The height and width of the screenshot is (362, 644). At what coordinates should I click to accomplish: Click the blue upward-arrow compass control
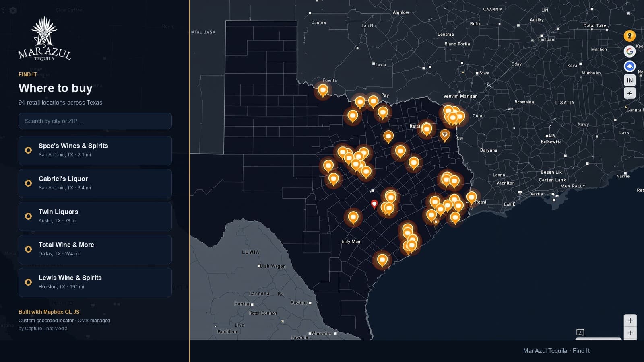pos(630,66)
